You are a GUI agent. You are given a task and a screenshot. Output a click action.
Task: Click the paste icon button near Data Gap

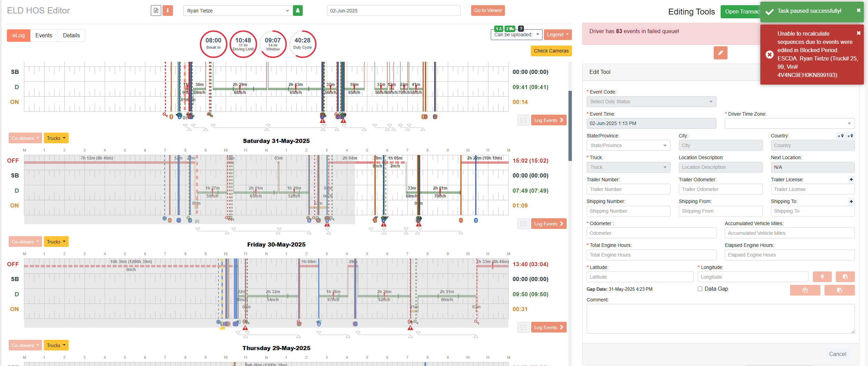[839, 290]
